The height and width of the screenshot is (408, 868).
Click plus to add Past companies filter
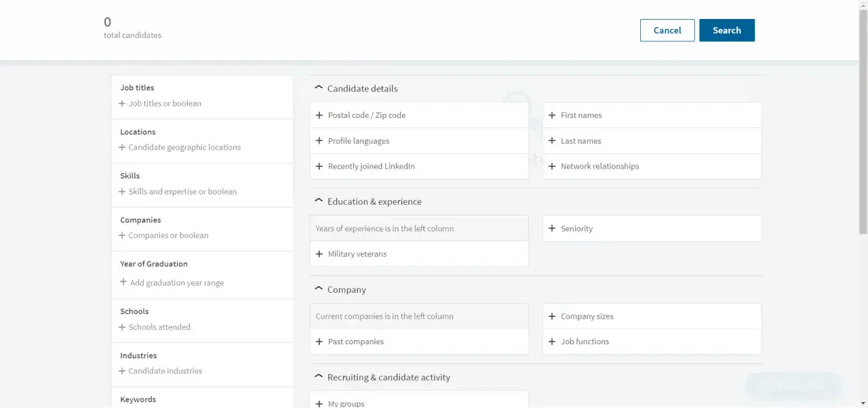tap(319, 341)
